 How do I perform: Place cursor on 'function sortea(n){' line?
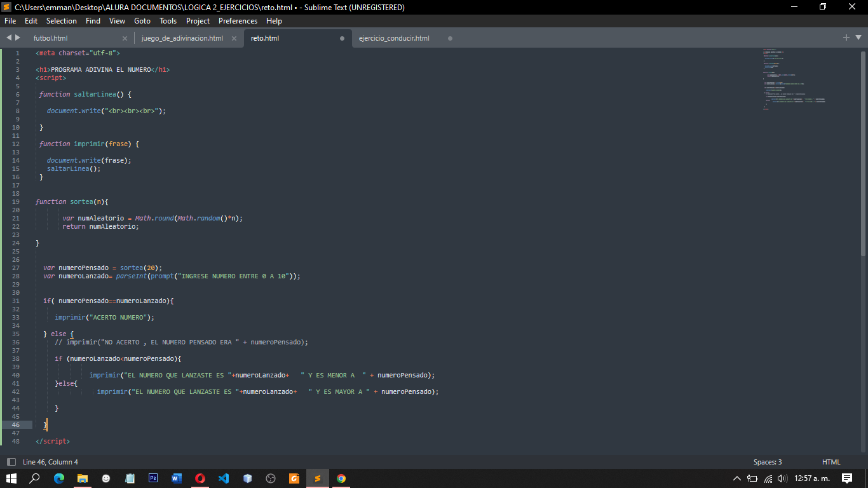(x=72, y=201)
